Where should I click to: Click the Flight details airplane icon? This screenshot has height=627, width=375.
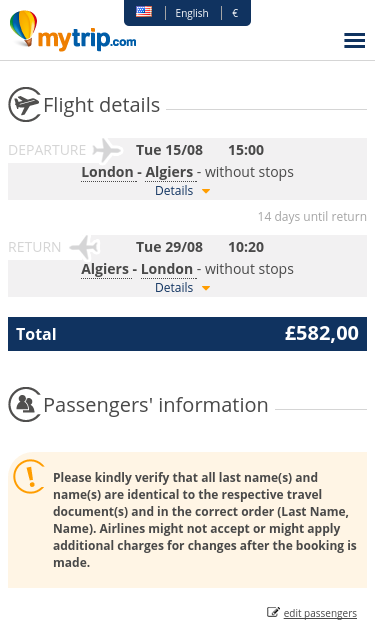coord(25,105)
